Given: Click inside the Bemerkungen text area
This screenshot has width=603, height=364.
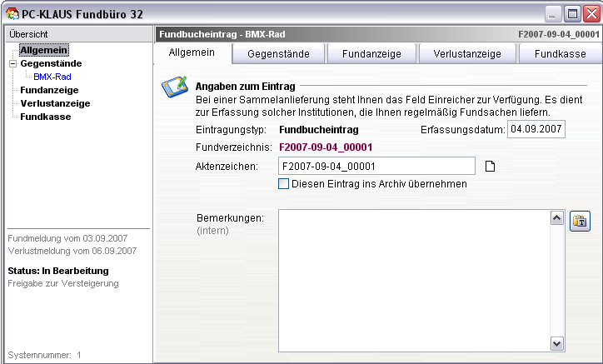Looking at the screenshot, I should 413,280.
